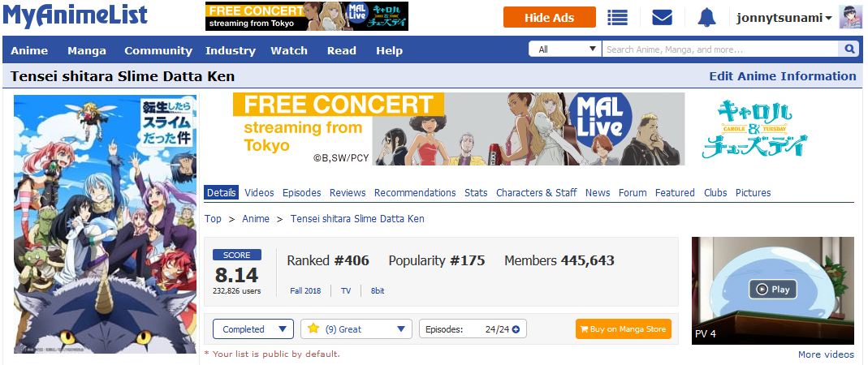The height and width of the screenshot is (365, 868).
Task: Click the MyAnimeList logo
Action: coord(76,15)
